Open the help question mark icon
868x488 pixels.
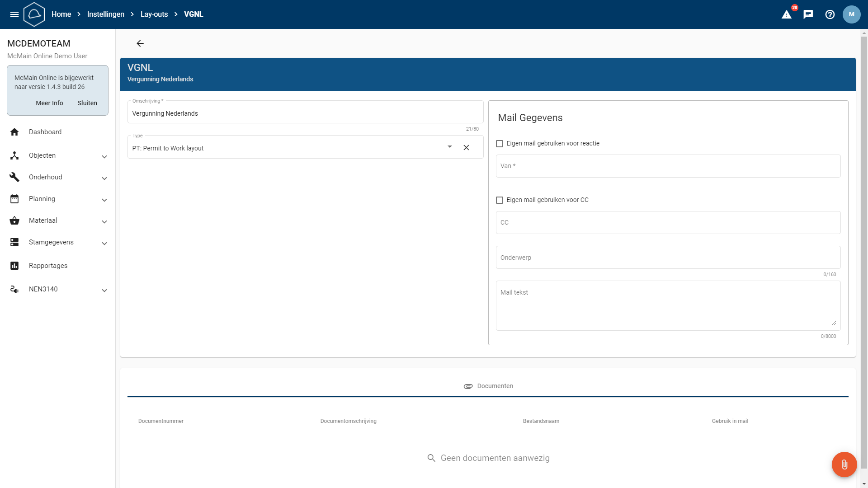(830, 14)
